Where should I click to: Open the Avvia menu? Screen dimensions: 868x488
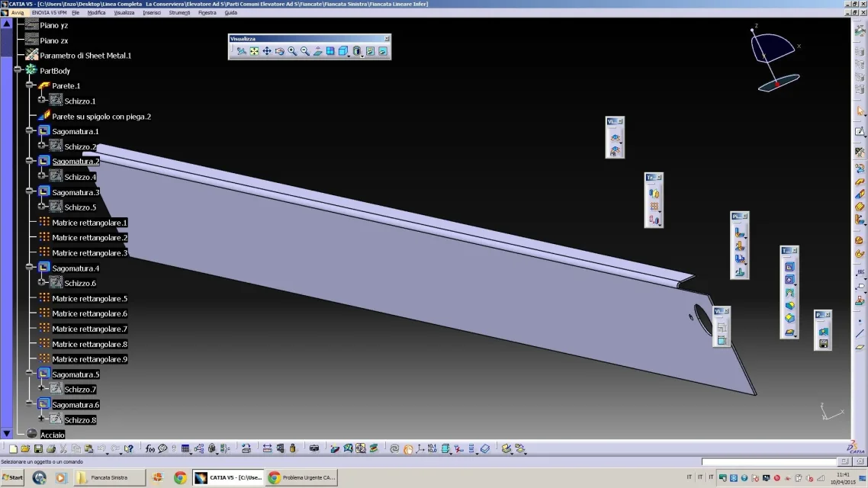pos(18,13)
